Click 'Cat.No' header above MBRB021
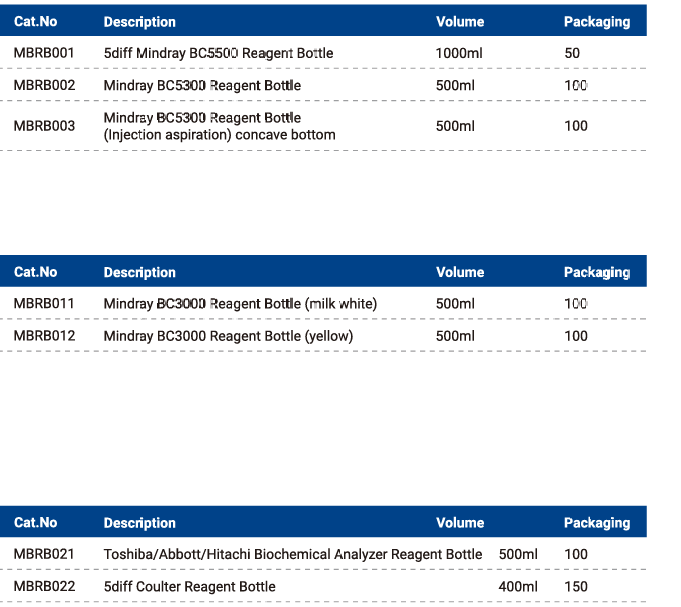Viewport: 681px width, 607px height. 36,522
